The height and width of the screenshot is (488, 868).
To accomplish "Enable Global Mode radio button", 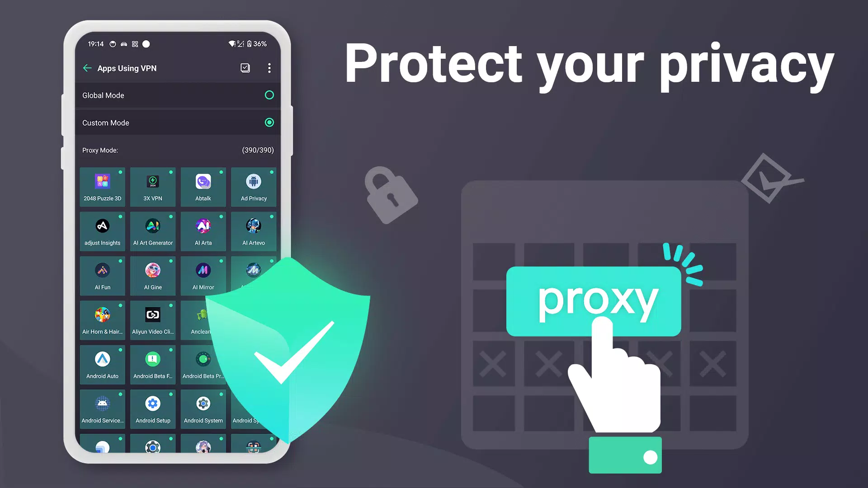I will click(x=269, y=95).
